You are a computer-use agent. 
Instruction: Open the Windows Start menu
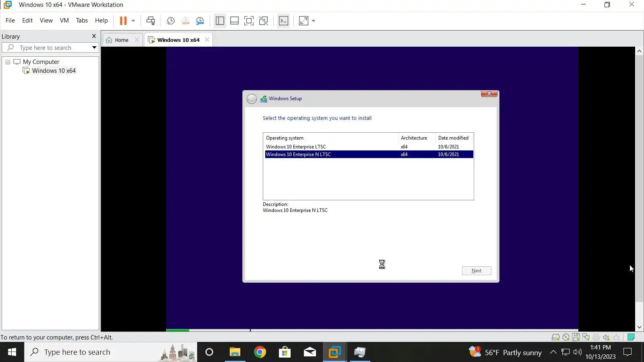tap(12, 352)
